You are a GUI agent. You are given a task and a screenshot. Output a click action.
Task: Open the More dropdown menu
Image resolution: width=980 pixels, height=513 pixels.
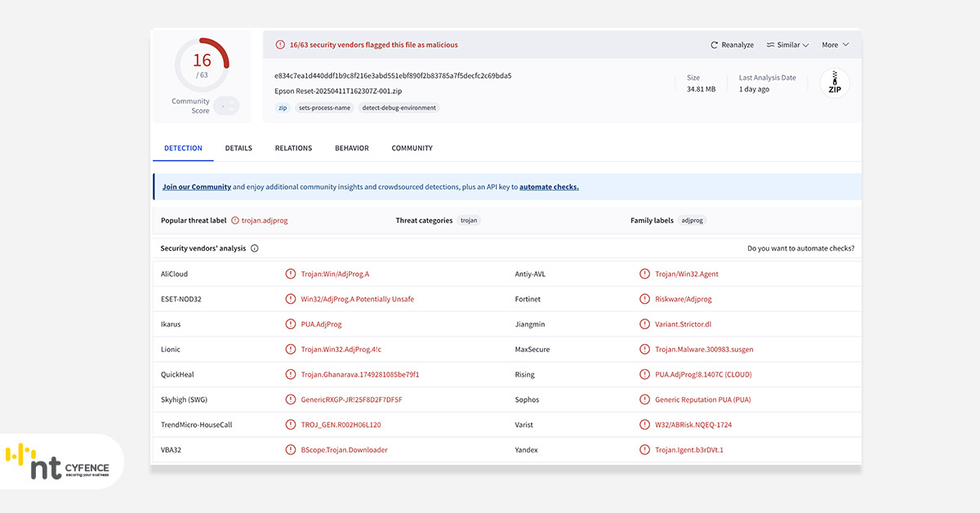point(835,45)
